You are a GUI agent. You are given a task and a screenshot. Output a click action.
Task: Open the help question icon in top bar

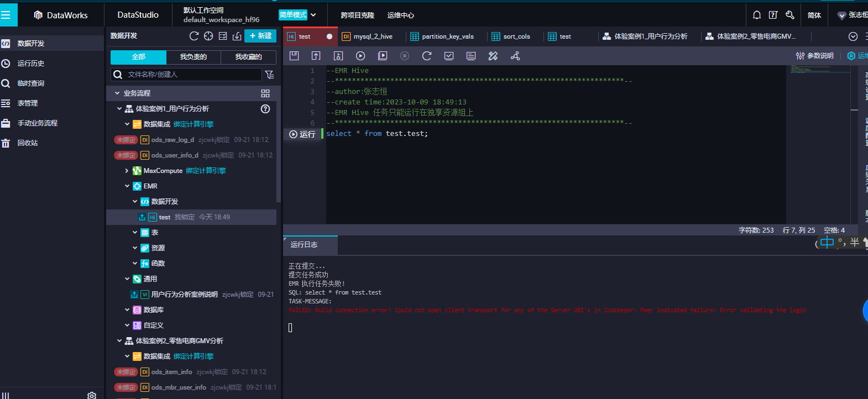click(x=773, y=15)
